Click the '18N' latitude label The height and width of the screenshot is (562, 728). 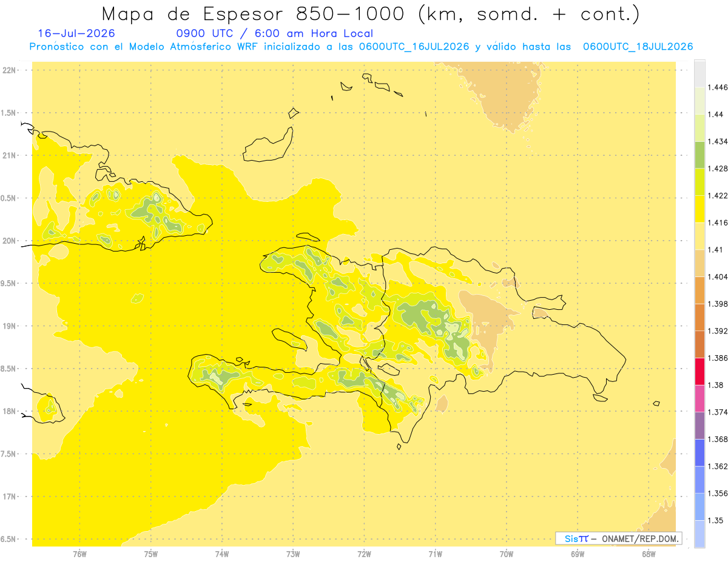9,412
